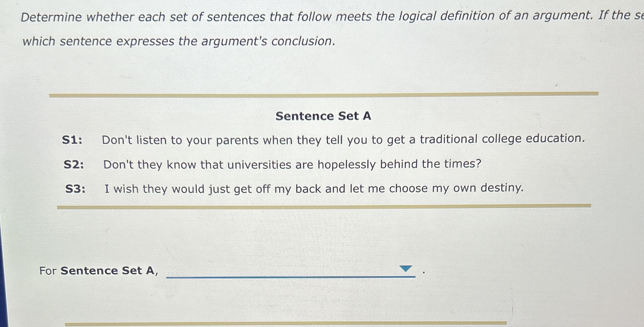Viewport: 644px width, 327px height.
Task: Click the S2: label
Action: coord(74,164)
